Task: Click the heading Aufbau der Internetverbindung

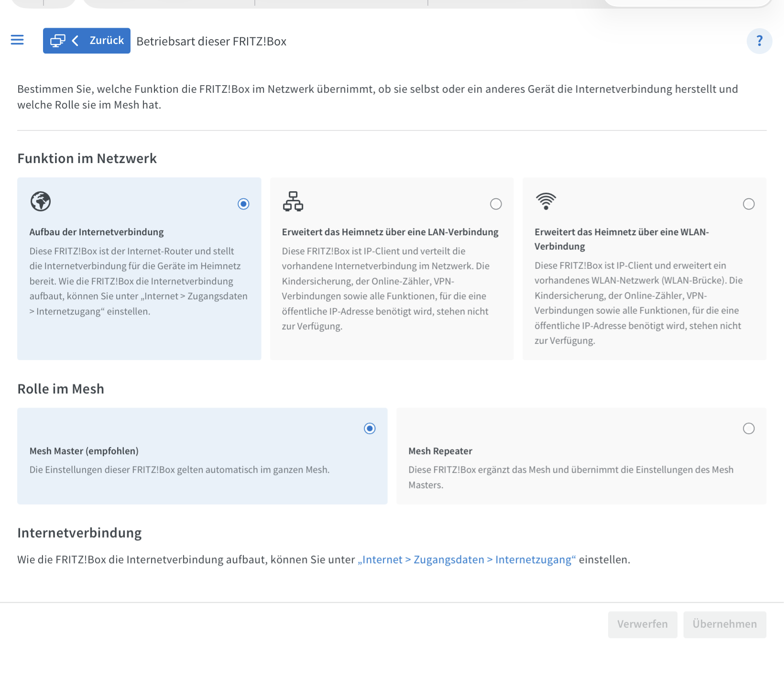Action: pos(97,232)
